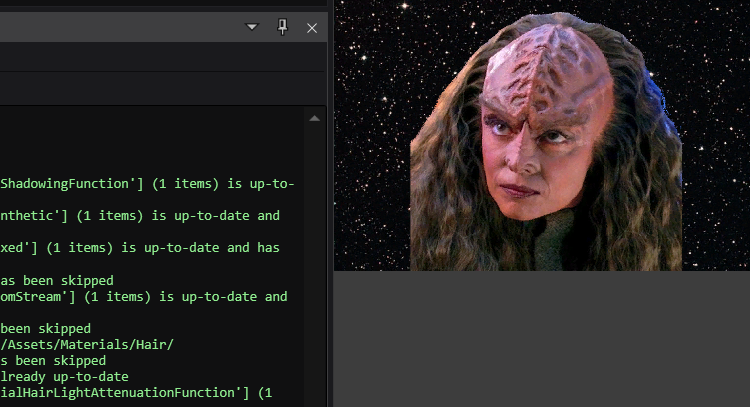
Task: Select the log line 'been skipped'
Action: click(45, 329)
